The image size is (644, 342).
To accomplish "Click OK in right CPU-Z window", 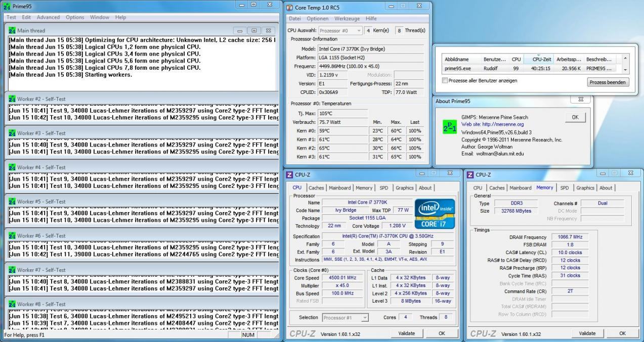I will point(623,333).
